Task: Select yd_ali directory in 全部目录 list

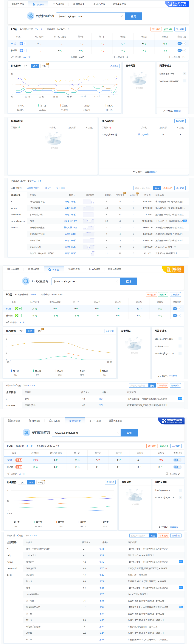Action: click(14, 208)
